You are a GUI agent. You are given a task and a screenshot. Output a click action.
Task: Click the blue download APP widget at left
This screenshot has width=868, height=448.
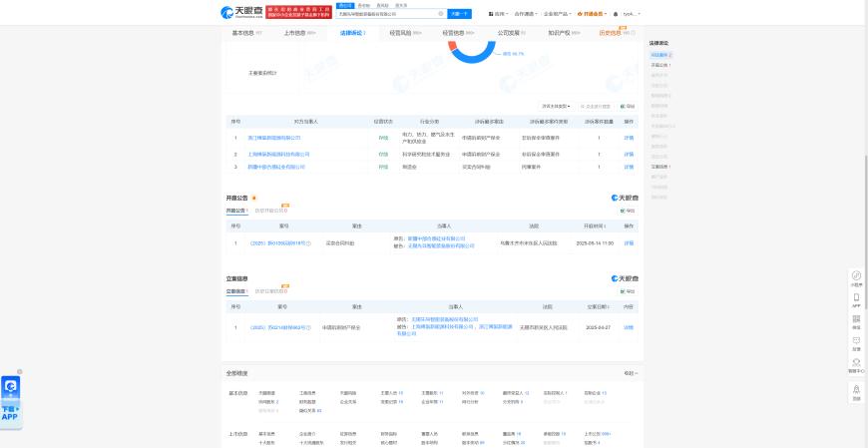tap(10, 398)
